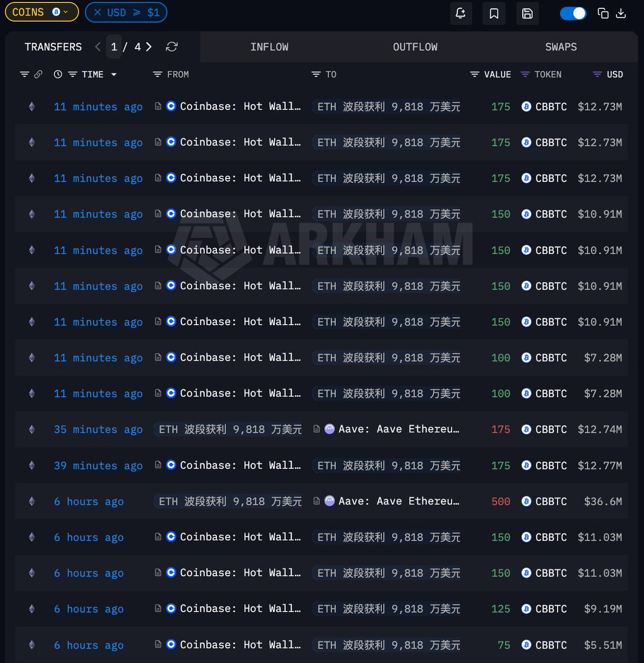
Task: Click the Ethereum chain icon in 39 minutes row
Action: [32, 466]
